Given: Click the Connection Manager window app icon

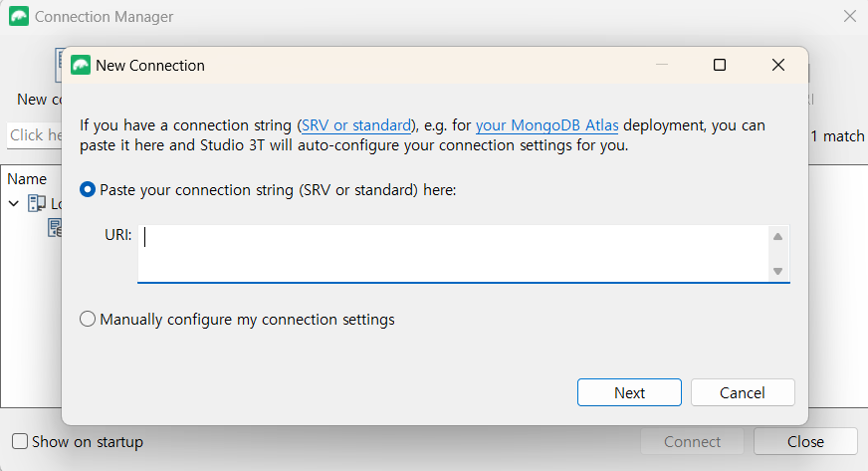Looking at the screenshot, I should [x=19, y=16].
